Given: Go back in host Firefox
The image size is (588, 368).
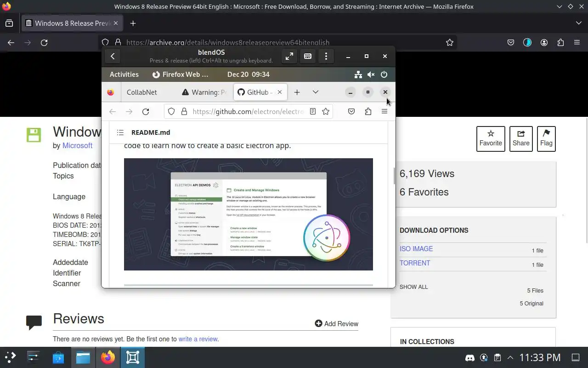Looking at the screenshot, I should pyautogui.click(x=11, y=43).
